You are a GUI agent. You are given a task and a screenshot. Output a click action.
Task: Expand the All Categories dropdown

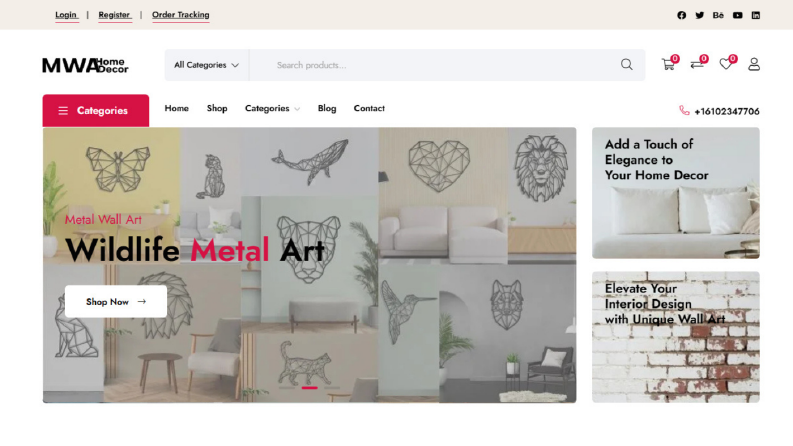(x=206, y=65)
